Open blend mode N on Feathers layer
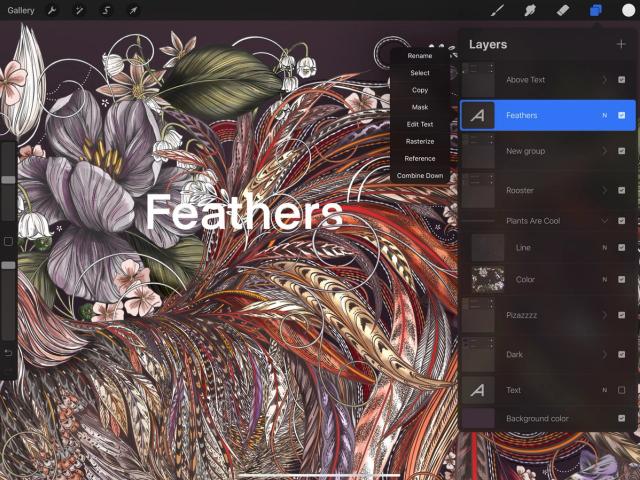The height and width of the screenshot is (480, 640). pyautogui.click(x=604, y=116)
